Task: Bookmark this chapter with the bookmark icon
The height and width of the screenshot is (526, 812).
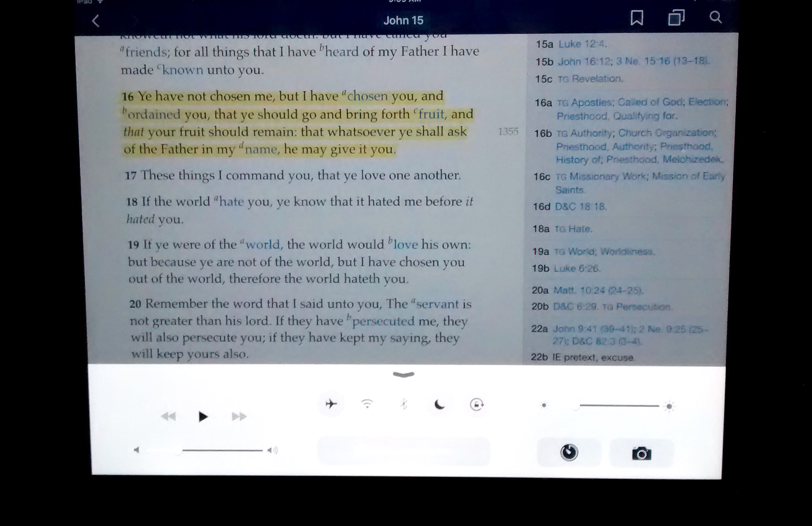Action: coord(637,18)
